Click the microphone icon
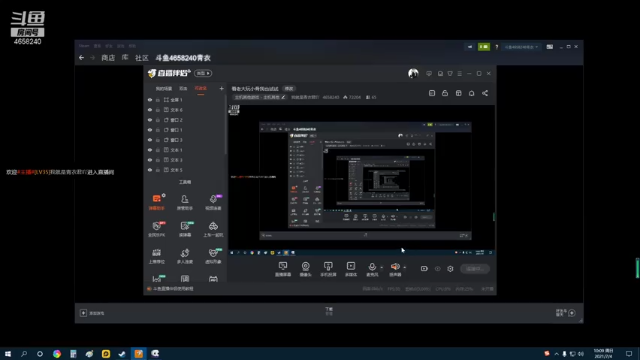The image size is (640, 360). (372, 267)
